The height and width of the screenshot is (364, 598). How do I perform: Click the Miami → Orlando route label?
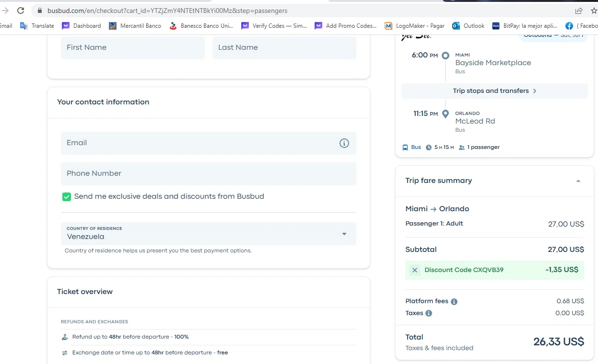coord(437,209)
